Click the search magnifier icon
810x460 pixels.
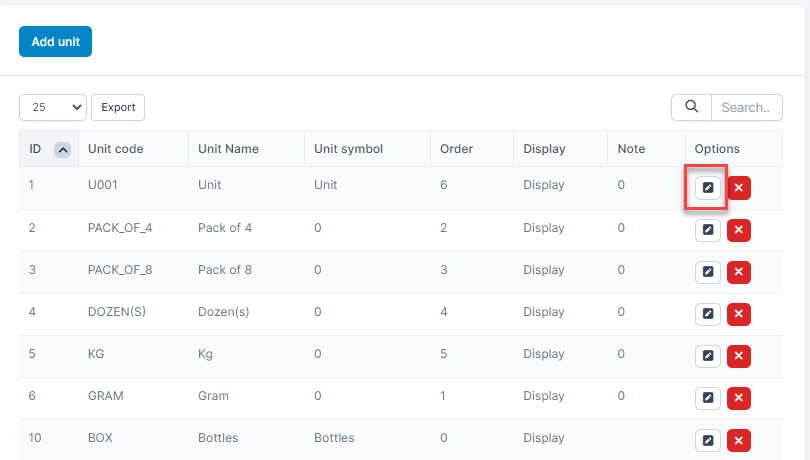coord(691,107)
